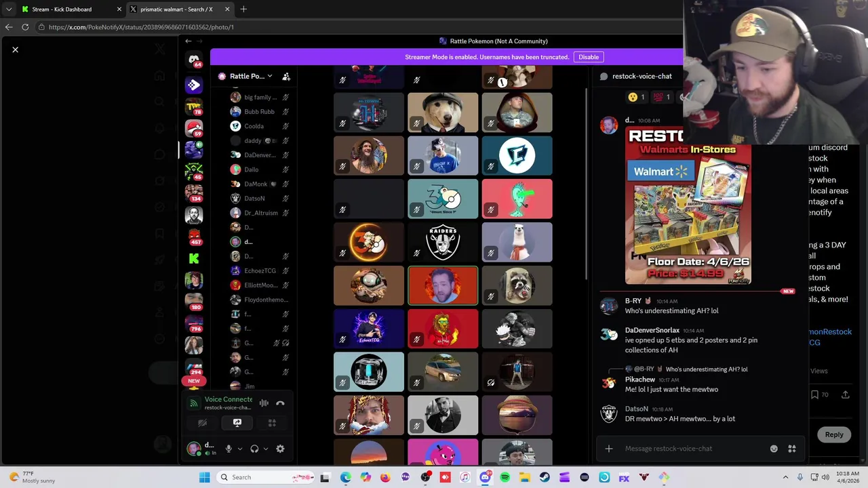Go back in Discord window history
This screenshot has height=488, width=868.
[x=188, y=41]
